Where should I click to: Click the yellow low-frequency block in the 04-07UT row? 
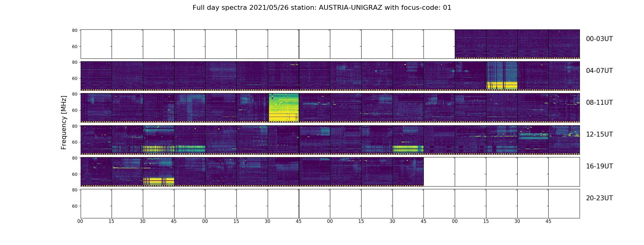click(502, 85)
